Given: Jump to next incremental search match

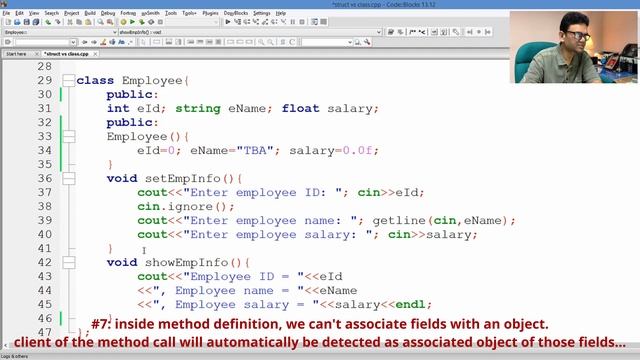Looking at the screenshot, I should pos(94,42).
